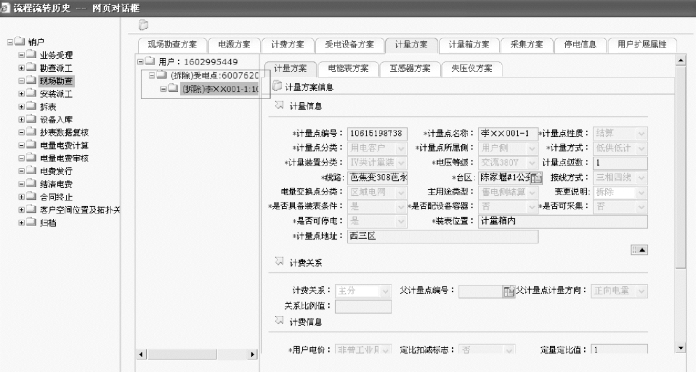The image size is (696, 372).
Task: Collapse the 用户: 1602995449 tree node
Action: [x=140, y=62]
